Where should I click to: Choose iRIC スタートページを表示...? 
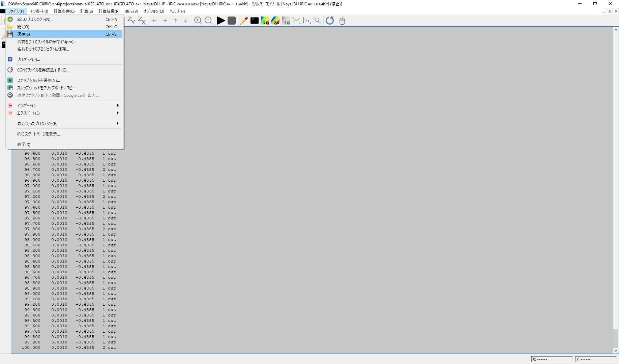64,134
